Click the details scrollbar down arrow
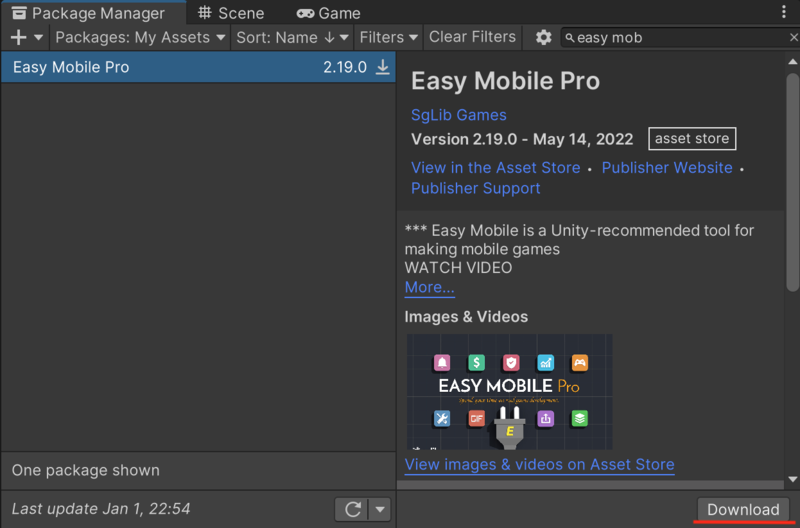Image resolution: width=800 pixels, height=528 pixels. coord(792,479)
